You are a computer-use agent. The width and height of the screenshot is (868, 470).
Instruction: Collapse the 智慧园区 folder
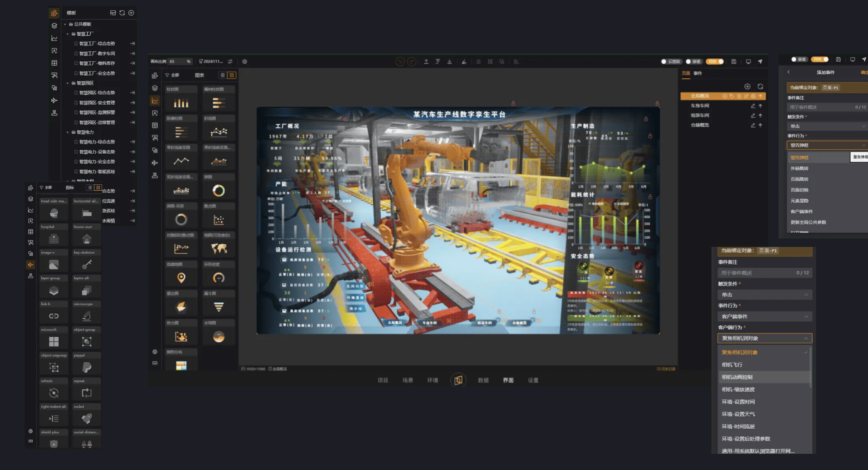68,83
